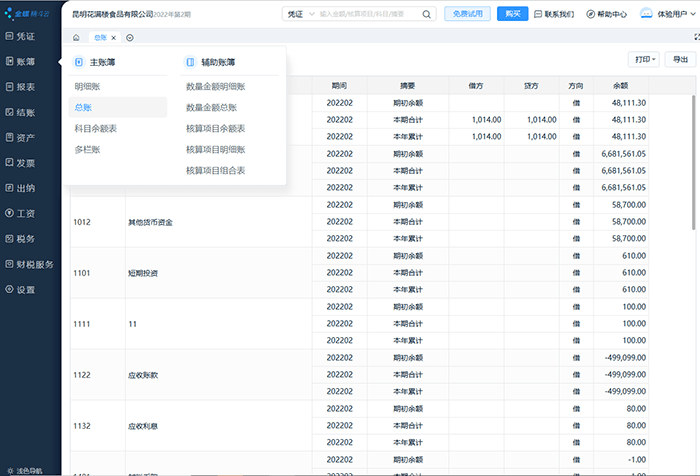Click the 余额 column header
This screenshot has width=700, height=476.
coord(621,86)
